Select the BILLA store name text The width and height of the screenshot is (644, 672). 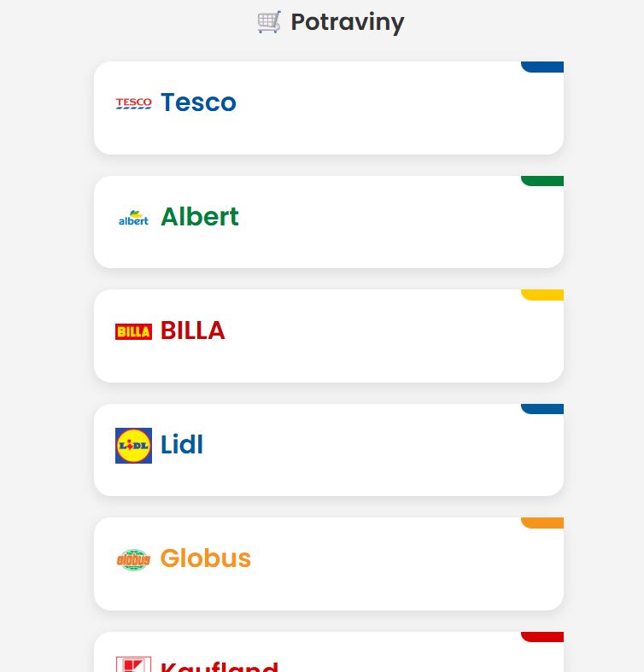tap(193, 330)
